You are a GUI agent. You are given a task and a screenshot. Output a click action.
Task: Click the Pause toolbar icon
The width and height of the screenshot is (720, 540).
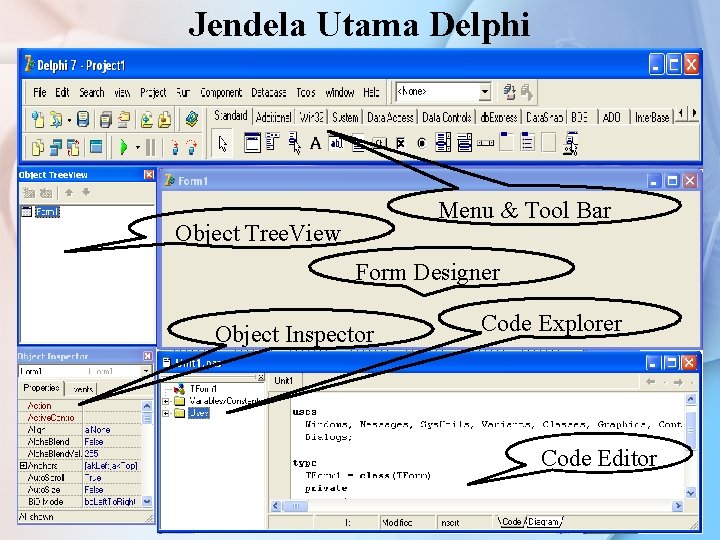150,147
